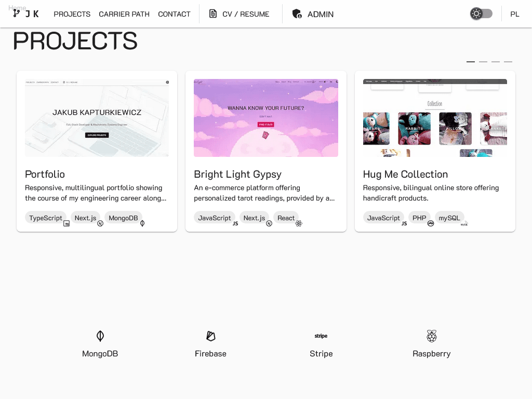
Task: Click the mySQL logo icon
Action: click(x=464, y=223)
